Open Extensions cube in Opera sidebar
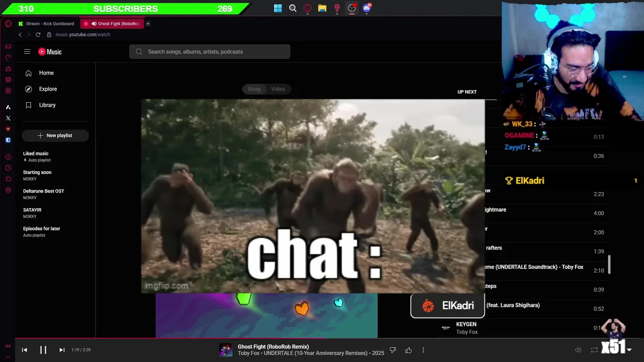Viewport: 644px width, 362px height. (8, 179)
